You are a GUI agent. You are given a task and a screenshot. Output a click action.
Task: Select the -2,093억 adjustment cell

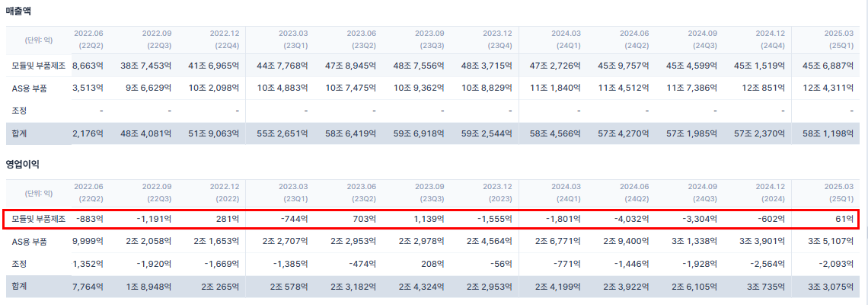tap(838, 264)
